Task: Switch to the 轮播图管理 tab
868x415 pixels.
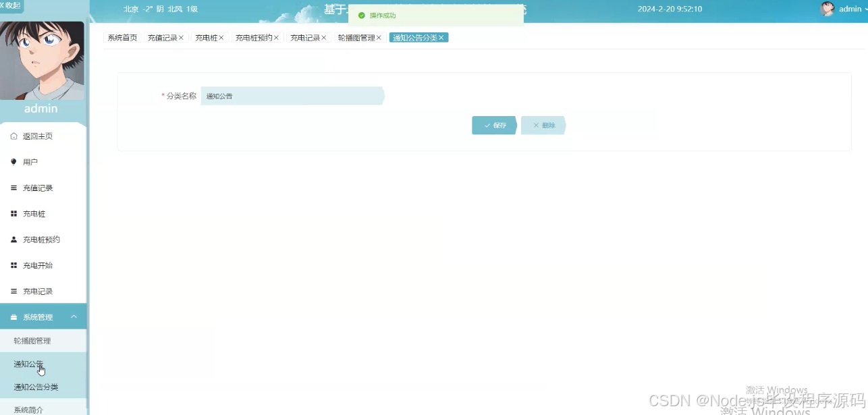Action: [x=356, y=38]
